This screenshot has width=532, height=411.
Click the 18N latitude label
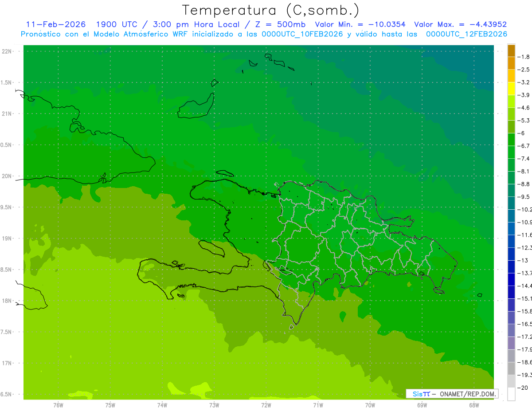8,301
